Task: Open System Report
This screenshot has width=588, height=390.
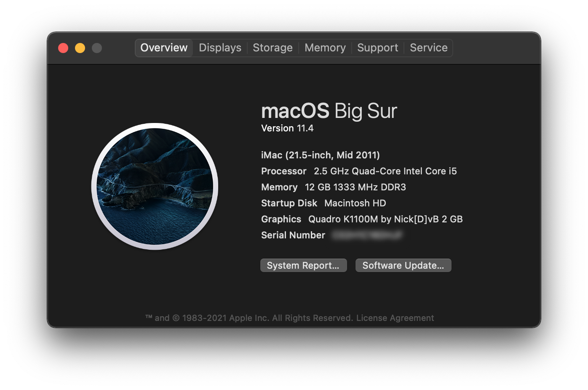Action: click(303, 265)
